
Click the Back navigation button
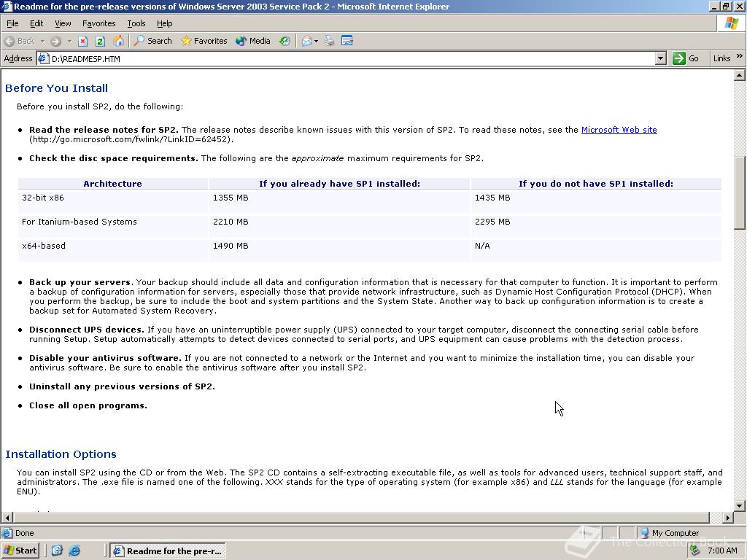(20, 41)
